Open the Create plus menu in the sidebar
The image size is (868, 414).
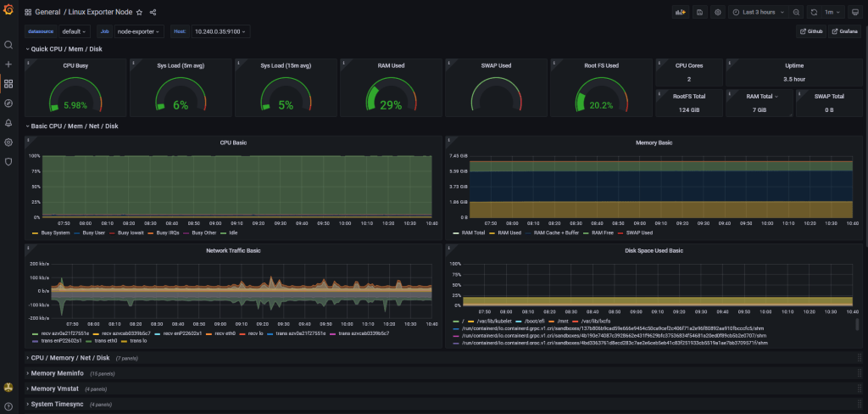coord(8,64)
